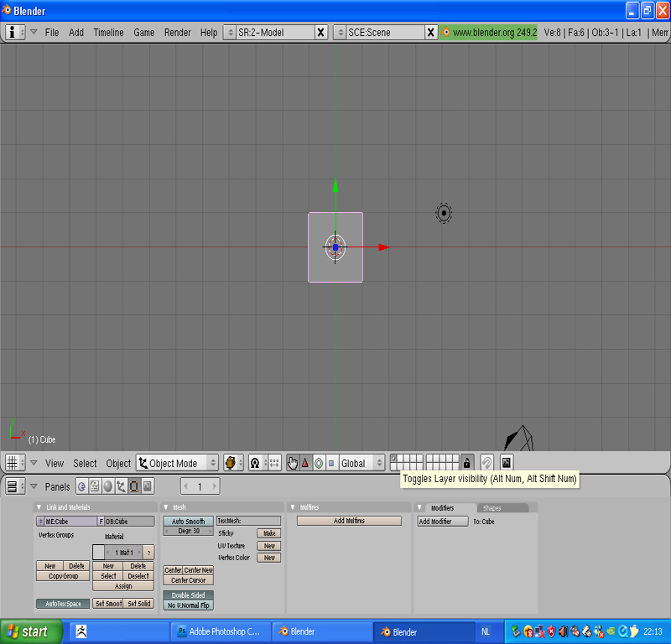This screenshot has height=644, width=671.
Task: Enable the rotate manipulator green ring
Action: pyautogui.click(x=319, y=463)
